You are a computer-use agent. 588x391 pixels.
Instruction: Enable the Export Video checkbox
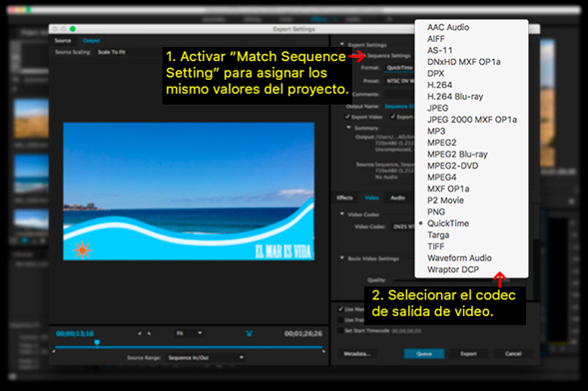347,117
